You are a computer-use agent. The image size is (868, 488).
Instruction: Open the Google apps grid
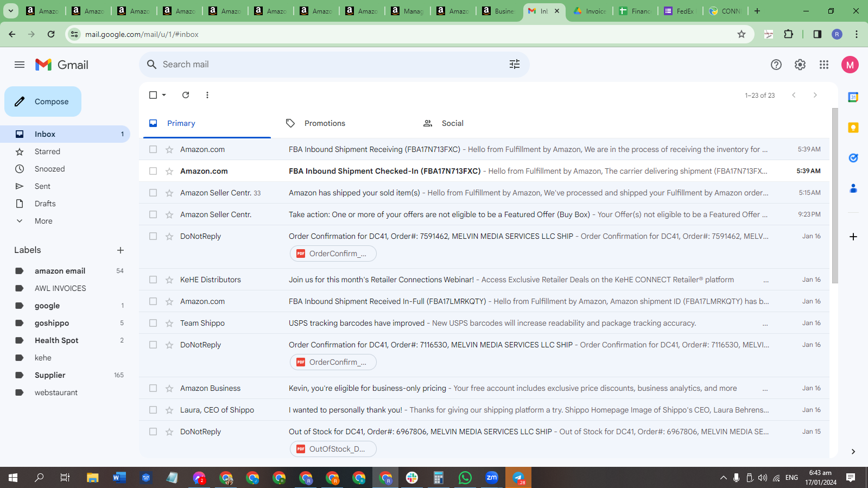(x=824, y=65)
